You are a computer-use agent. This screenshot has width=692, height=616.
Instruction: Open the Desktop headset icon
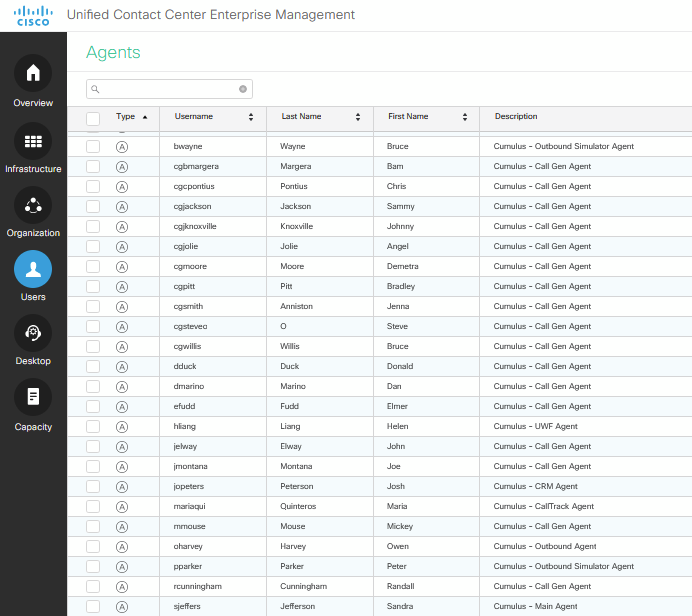33,333
